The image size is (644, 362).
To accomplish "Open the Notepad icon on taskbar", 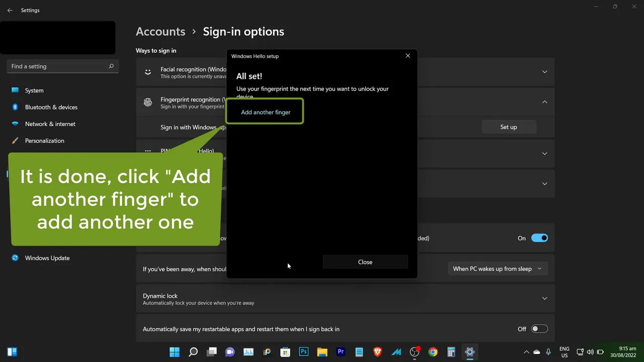I will tap(359, 352).
